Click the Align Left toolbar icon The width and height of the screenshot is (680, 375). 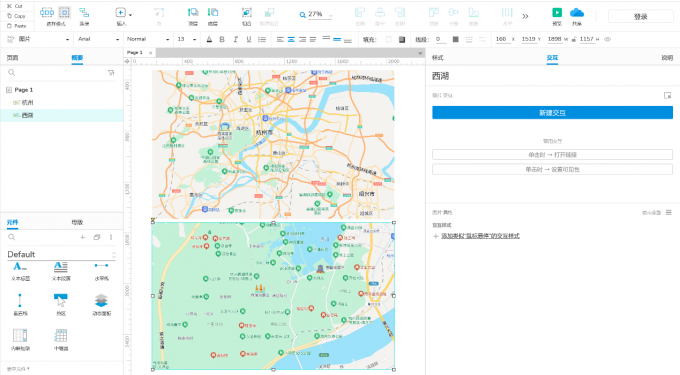tap(360, 13)
